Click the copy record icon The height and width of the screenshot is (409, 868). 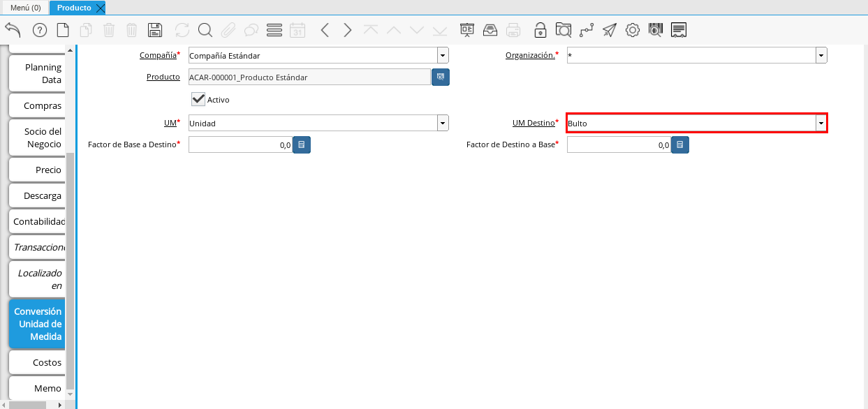(86, 30)
